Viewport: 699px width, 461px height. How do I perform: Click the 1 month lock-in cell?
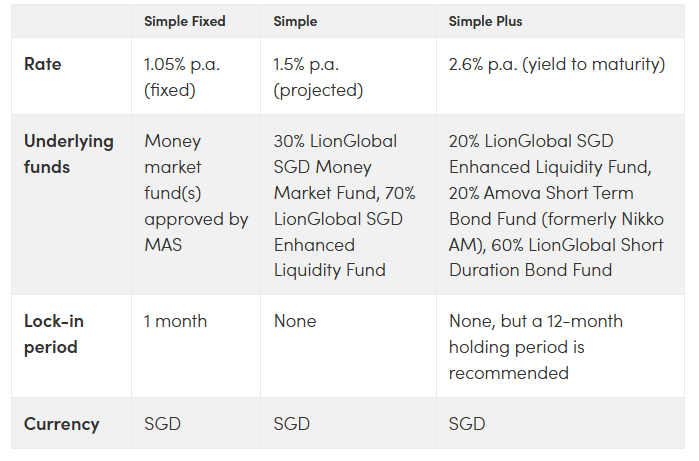click(175, 321)
